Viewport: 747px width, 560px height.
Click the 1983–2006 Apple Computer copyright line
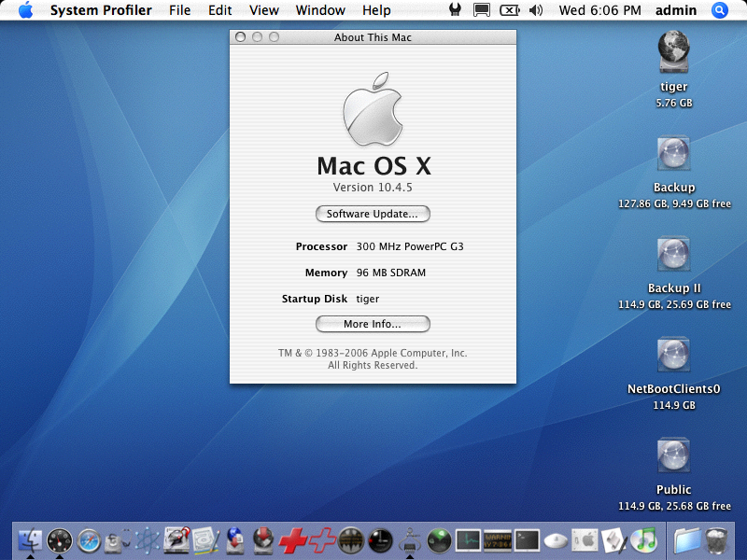[x=373, y=353]
